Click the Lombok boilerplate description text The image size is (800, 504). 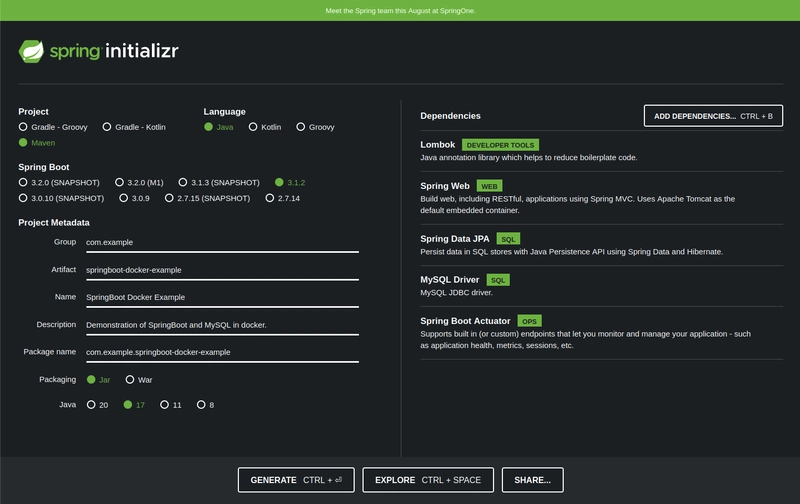click(529, 158)
